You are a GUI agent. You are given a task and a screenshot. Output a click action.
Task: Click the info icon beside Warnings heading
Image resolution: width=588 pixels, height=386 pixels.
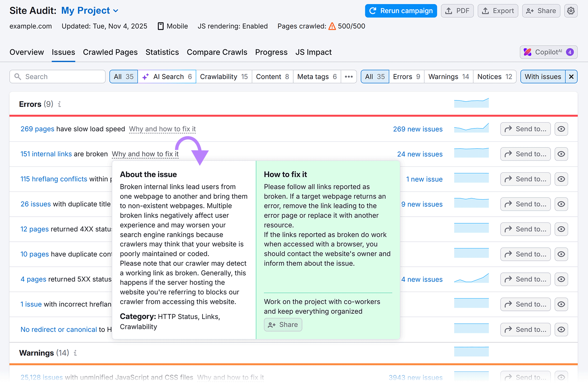click(x=75, y=353)
